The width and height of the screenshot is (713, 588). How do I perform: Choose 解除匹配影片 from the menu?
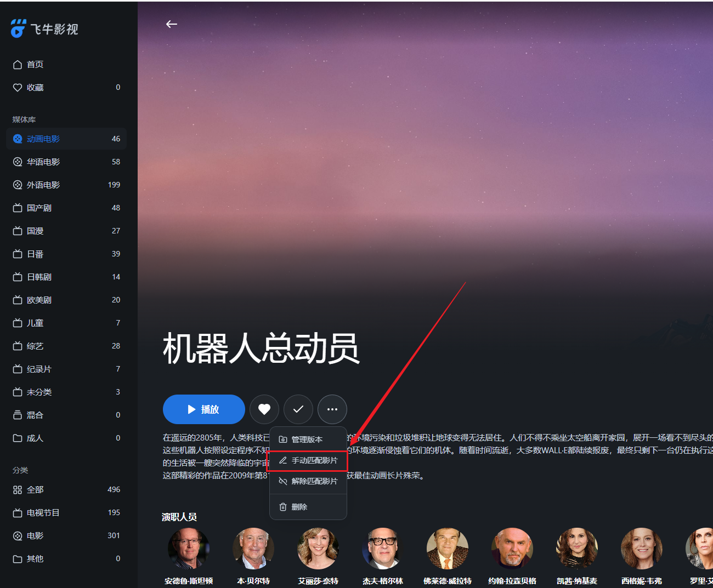click(x=308, y=481)
